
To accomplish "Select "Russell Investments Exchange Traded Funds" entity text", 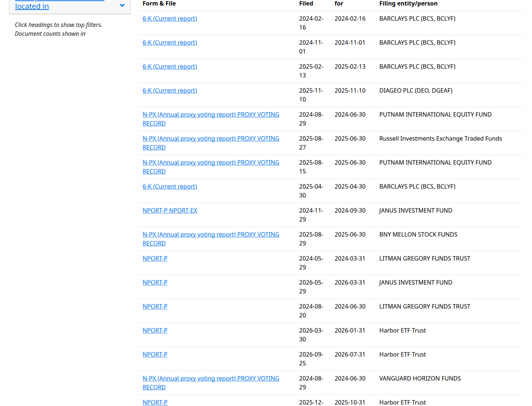I will (x=441, y=138).
